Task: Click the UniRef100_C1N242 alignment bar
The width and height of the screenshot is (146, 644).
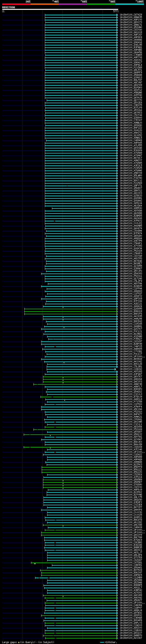Action: click(81, 369)
